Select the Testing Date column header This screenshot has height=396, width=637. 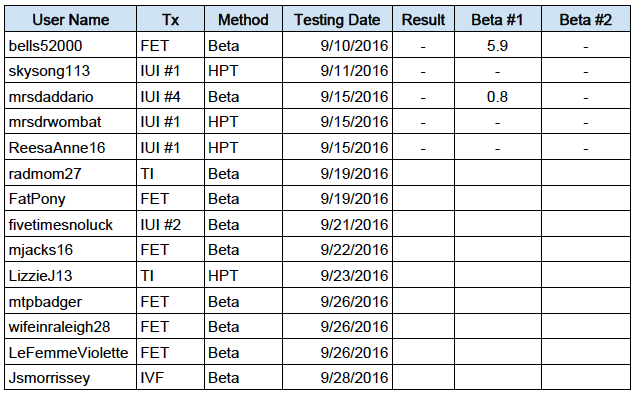point(337,19)
